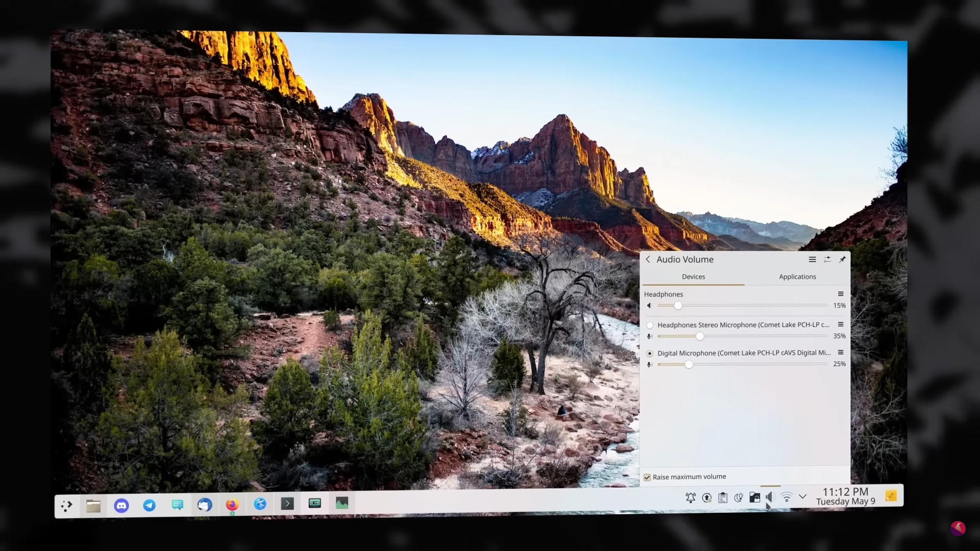Click the Headphones device name
The width and height of the screenshot is (980, 551).
coord(663,294)
